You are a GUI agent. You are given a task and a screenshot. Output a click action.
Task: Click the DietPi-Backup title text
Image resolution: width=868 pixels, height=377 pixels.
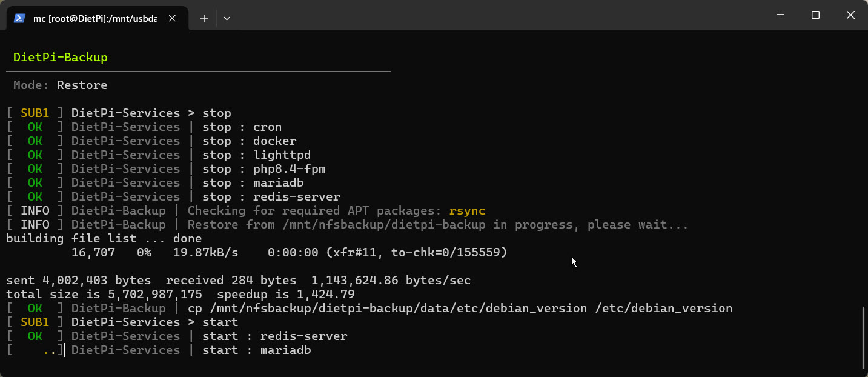pos(60,58)
